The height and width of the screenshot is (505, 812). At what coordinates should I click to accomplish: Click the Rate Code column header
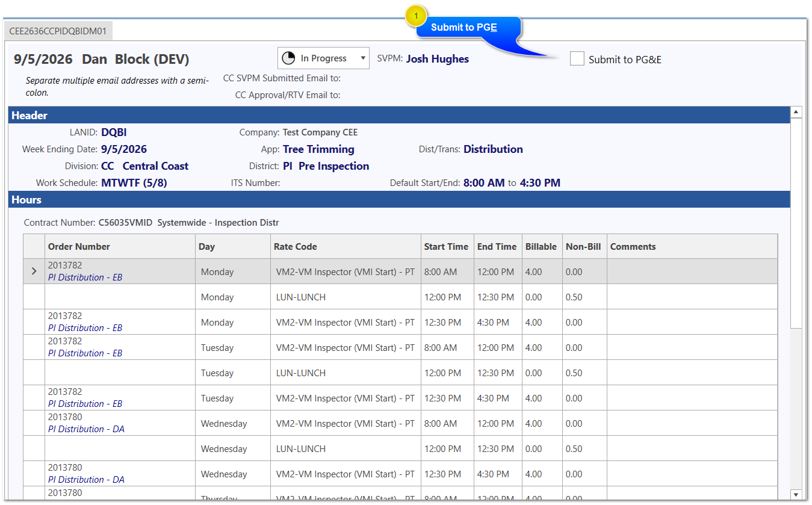point(346,247)
